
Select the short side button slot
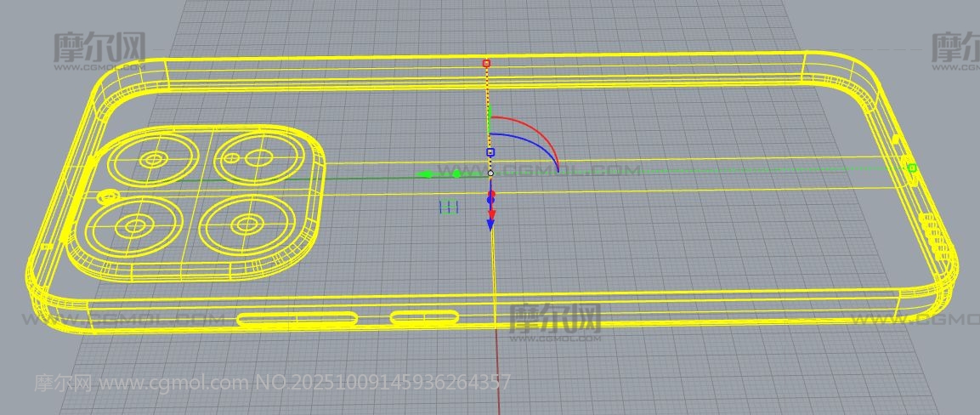(x=424, y=317)
